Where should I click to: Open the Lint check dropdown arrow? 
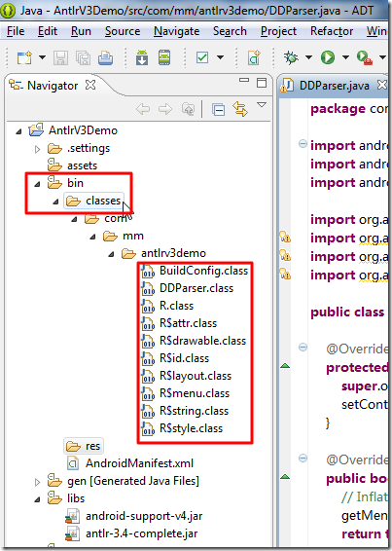(x=221, y=57)
